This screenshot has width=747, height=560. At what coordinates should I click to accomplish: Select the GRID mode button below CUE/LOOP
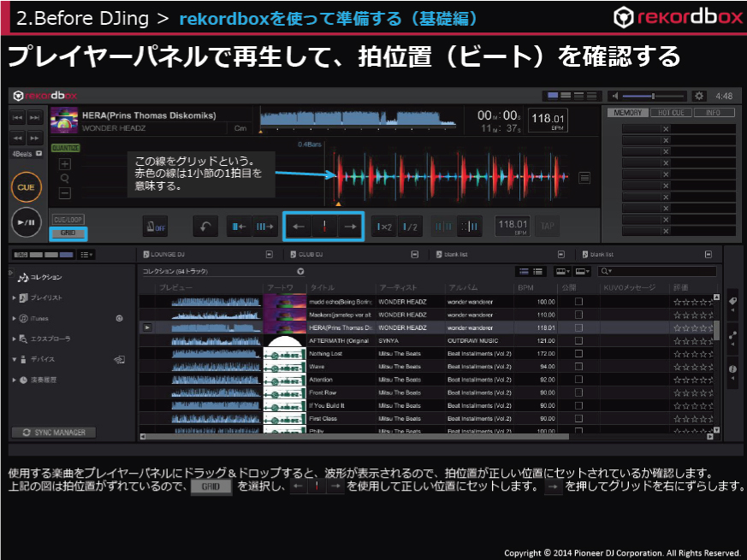point(68,233)
